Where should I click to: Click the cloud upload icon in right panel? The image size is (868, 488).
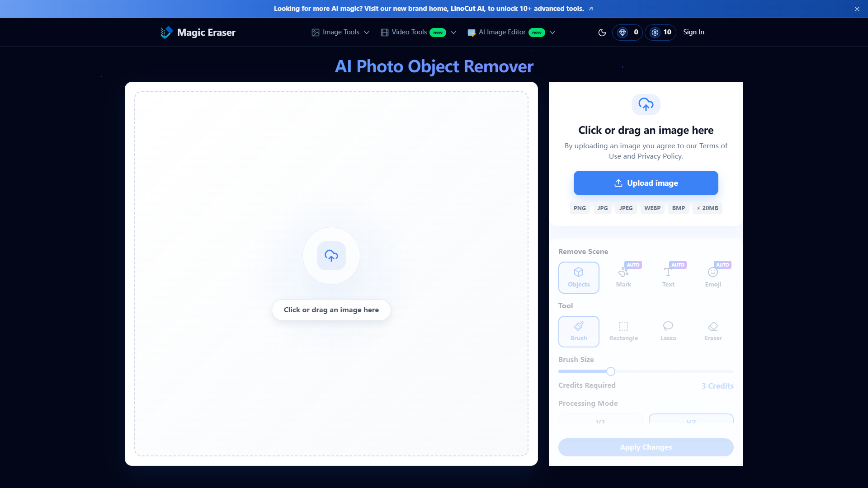pos(646,104)
